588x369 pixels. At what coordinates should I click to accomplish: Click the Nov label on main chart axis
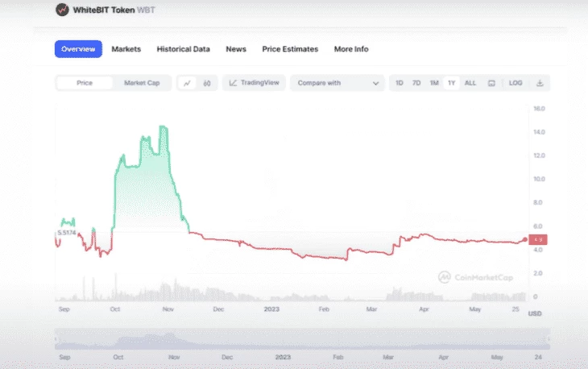click(x=168, y=309)
